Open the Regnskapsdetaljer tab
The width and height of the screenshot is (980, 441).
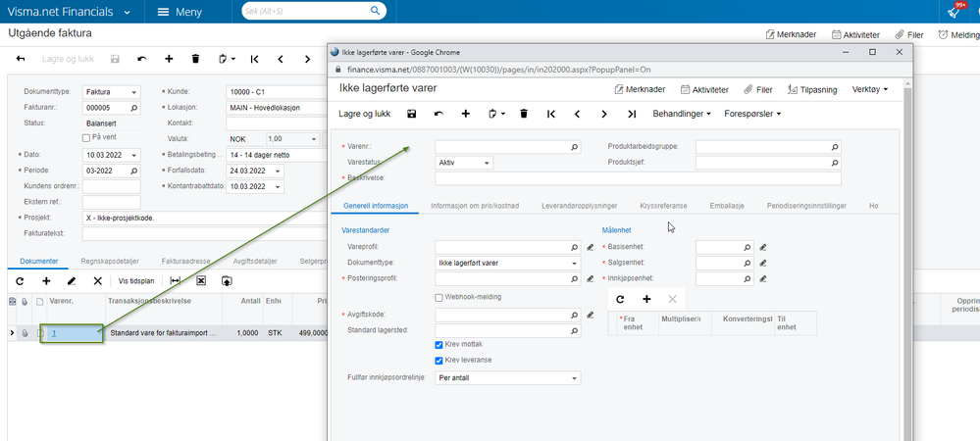(x=110, y=261)
